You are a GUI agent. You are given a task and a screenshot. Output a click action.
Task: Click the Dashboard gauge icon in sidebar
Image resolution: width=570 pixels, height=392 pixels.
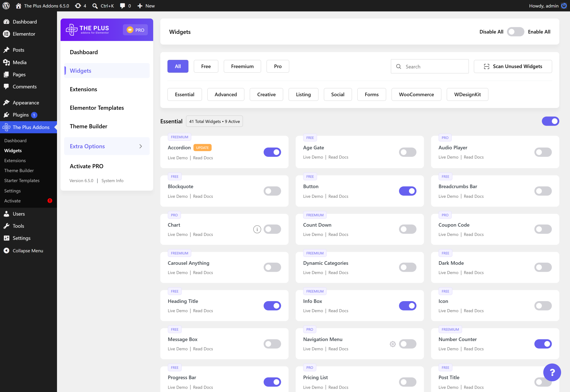[6, 22]
